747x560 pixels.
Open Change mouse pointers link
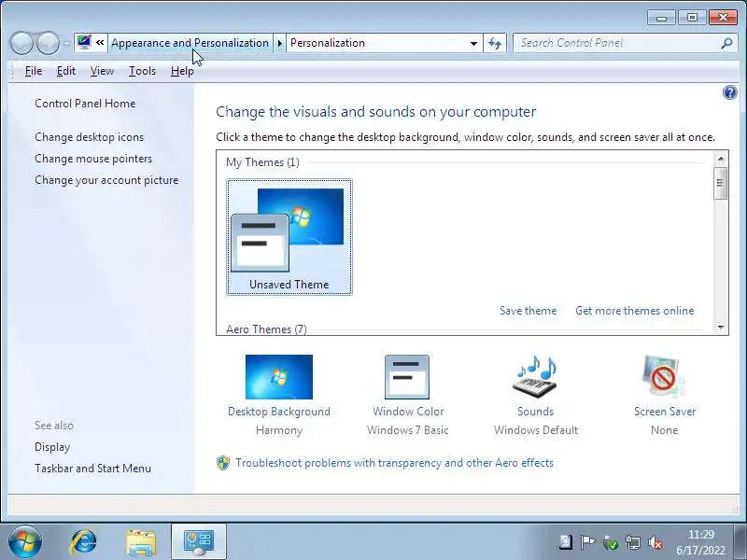pyautogui.click(x=93, y=159)
